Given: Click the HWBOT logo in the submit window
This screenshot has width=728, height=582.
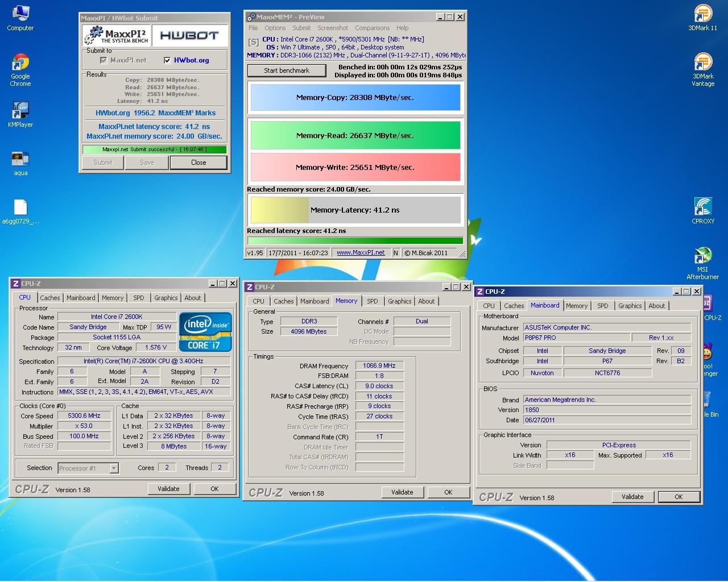Looking at the screenshot, I should pos(189,35).
